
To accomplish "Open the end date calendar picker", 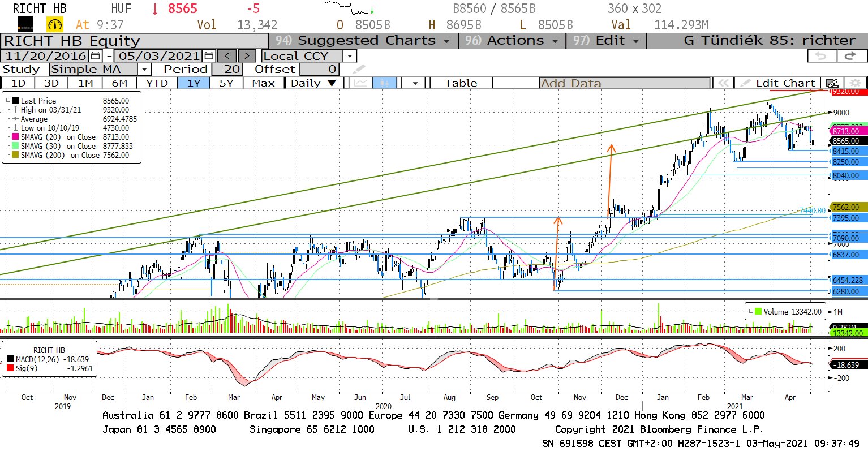I will 209,56.
